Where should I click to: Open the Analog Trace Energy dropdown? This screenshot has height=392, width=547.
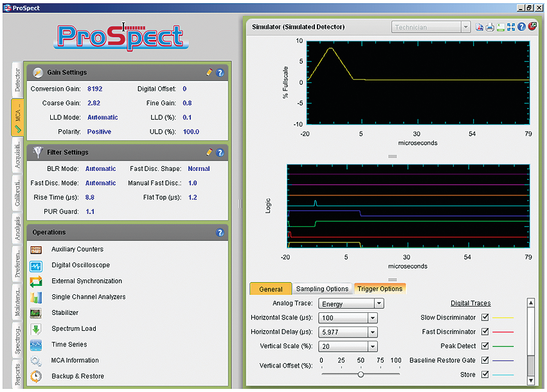378,303
